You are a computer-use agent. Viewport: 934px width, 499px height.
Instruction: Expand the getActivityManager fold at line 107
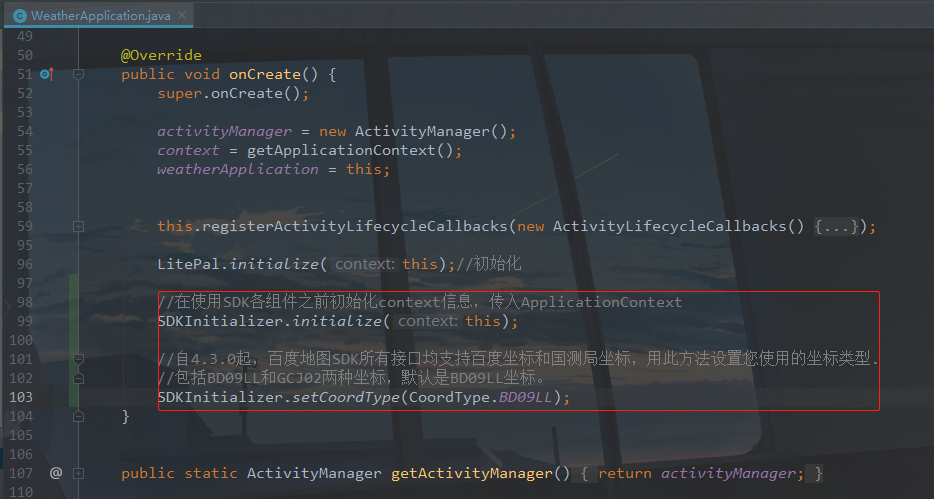point(78,473)
